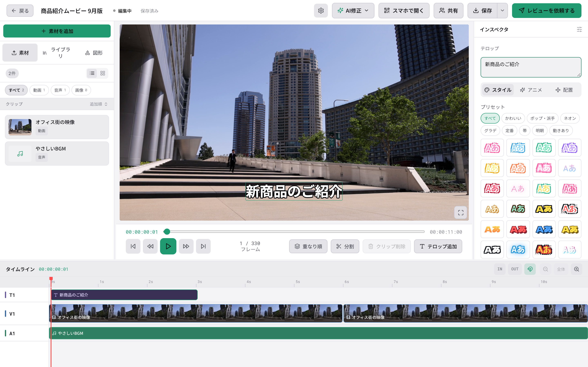This screenshot has width=588, height=367.
Task: Select the 新商品のご紹介 clip on T1 track
Action: [x=124, y=295]
